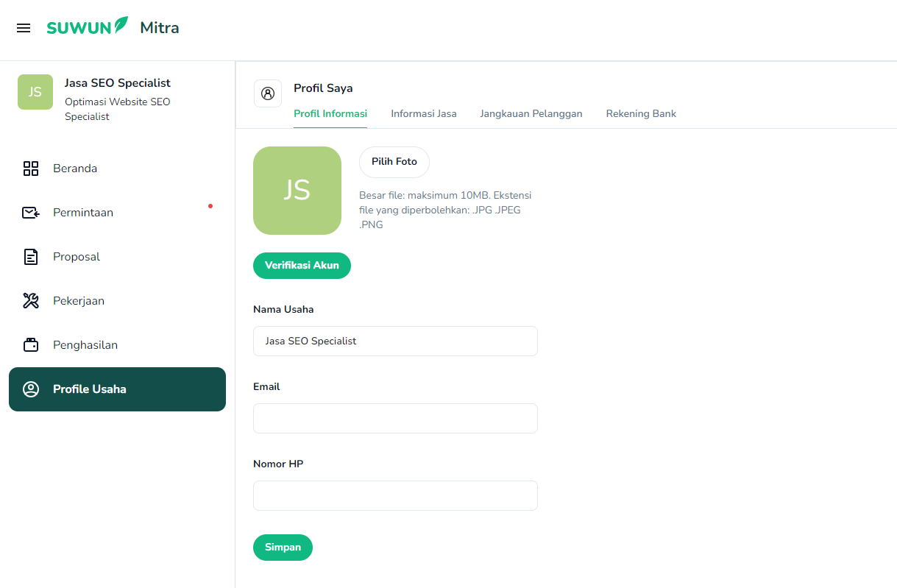Click into the Email field
Screen dimensions: 897x588
395,418
